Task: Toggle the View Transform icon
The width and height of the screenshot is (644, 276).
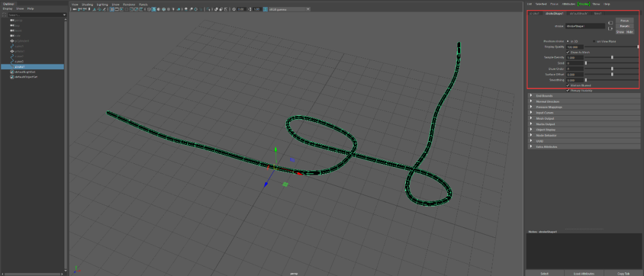Action: (x=265, y=9)
